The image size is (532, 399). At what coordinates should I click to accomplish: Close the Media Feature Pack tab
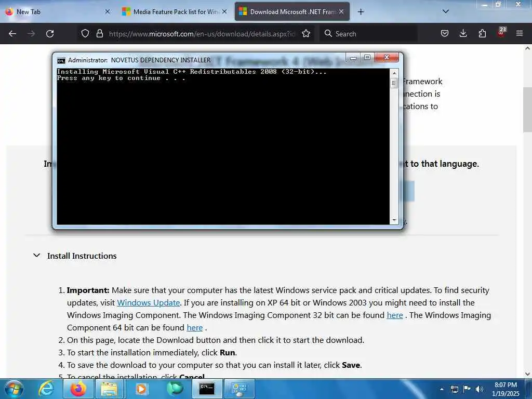point(224,11)
